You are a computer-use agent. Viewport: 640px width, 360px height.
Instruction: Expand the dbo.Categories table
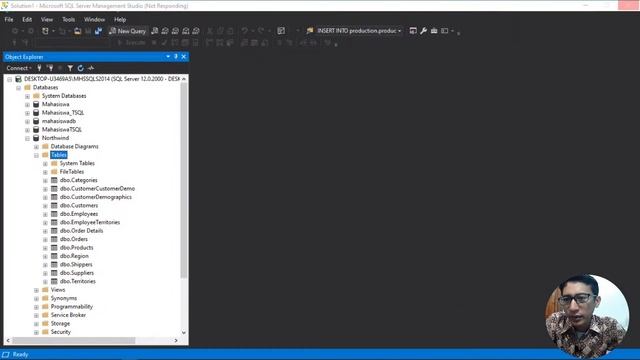pyautogui.click(x=45, y=180)
